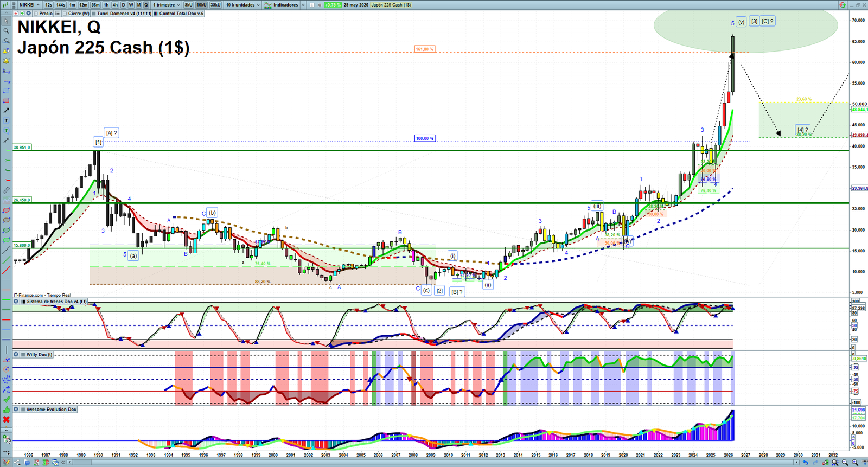Open the 10 k unidades dropdown
This screenshot has width=868, height=467.
(242, 5)
